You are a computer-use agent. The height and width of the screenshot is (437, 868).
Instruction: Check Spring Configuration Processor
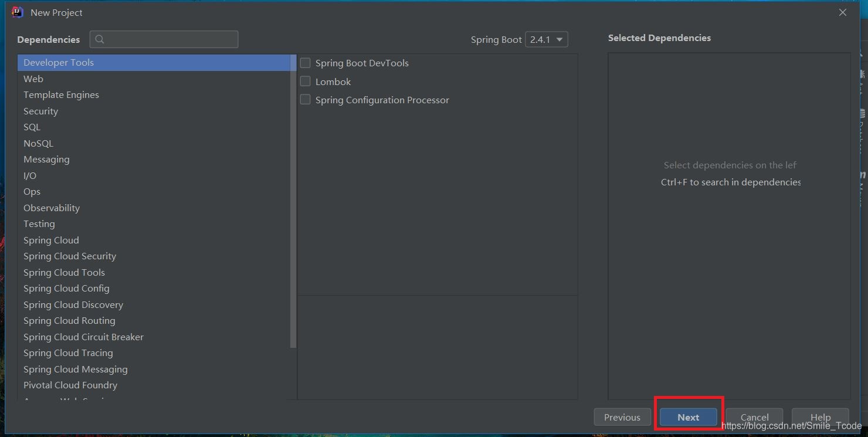[305, 100]
